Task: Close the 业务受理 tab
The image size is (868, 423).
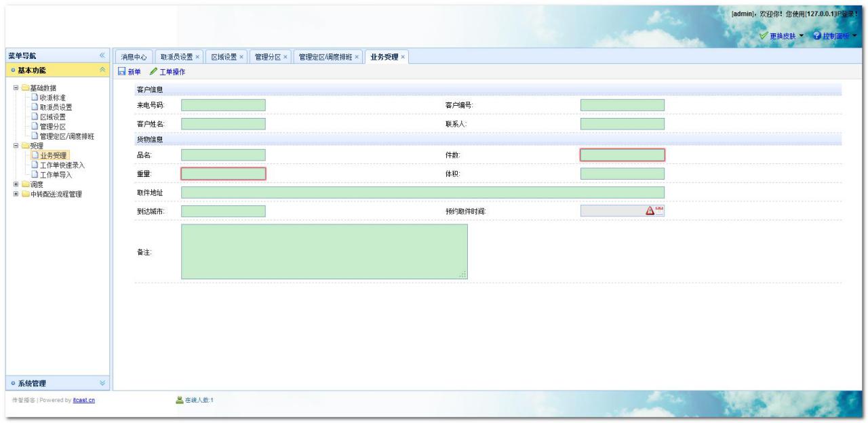Action: [403, 57]
